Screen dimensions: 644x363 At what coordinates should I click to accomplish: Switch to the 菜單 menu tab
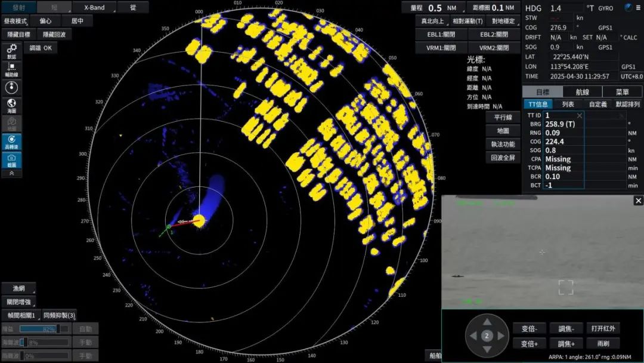(622, 92)
